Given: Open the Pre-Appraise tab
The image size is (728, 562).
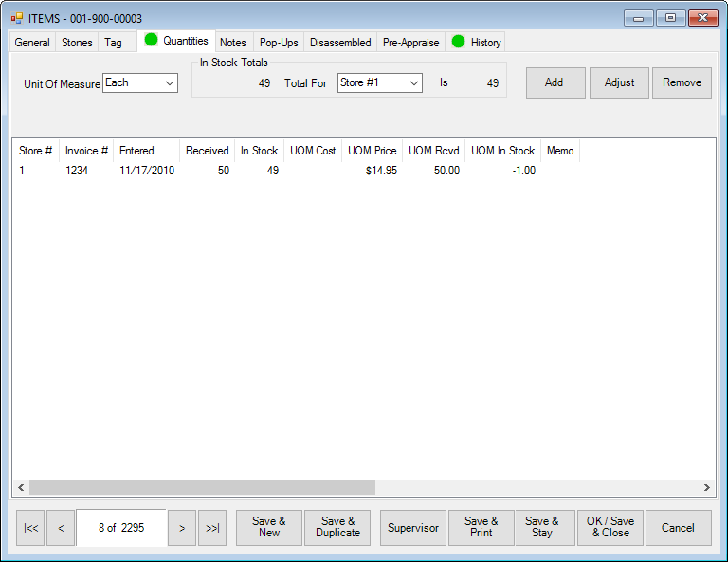Looking at the screenshot, I should coord(410,43).
